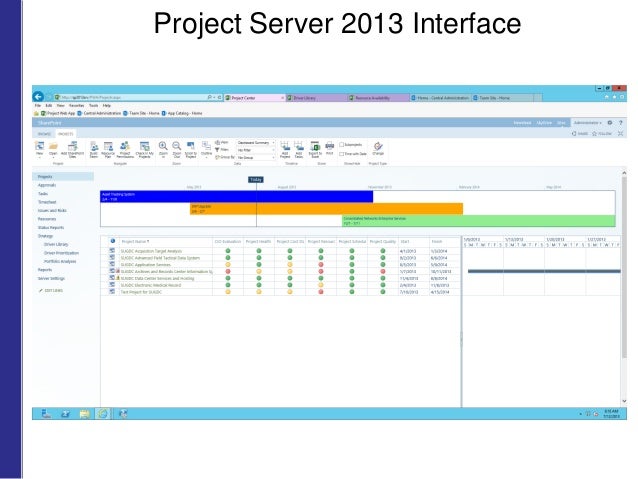Click Internet Explorer icon in taskbar
Viewport: 638px width, 479px height.
coord(103,413)
